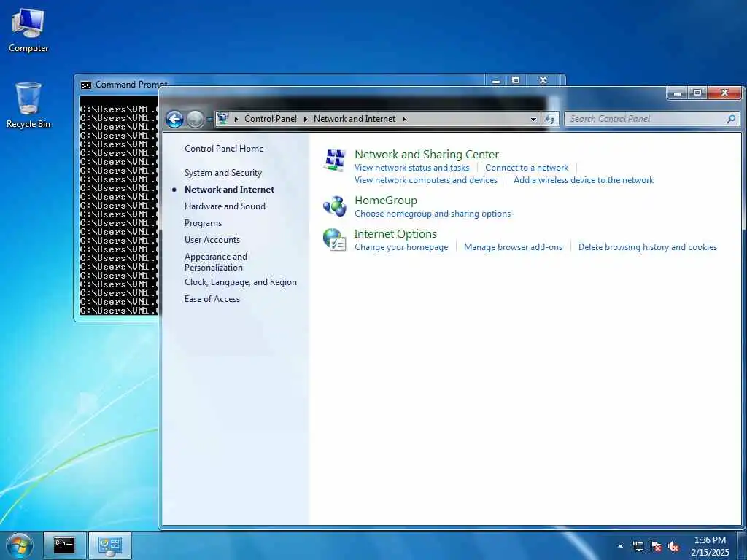747x560 pixels.
Task: Open the network status tray icon
Action: click(638, 546)
